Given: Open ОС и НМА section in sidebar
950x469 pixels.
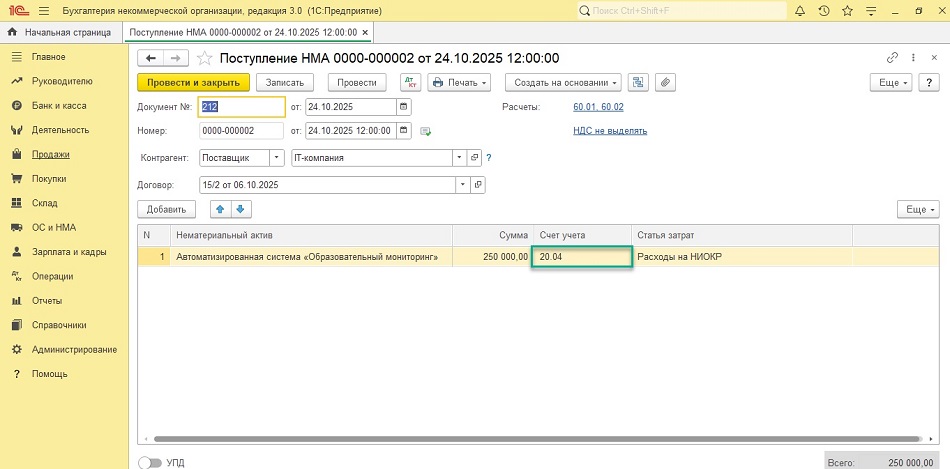Looking at the screenshot, I should tap(53, 227).
